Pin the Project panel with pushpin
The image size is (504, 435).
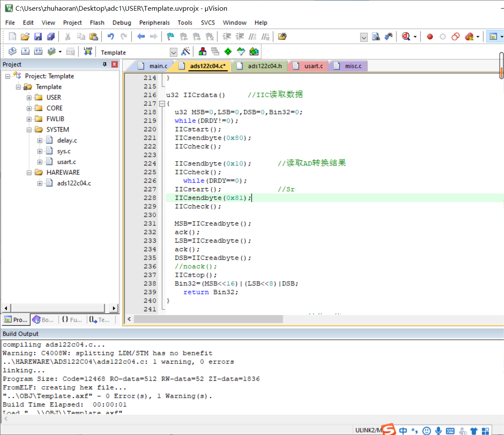[x=105, y=64]
